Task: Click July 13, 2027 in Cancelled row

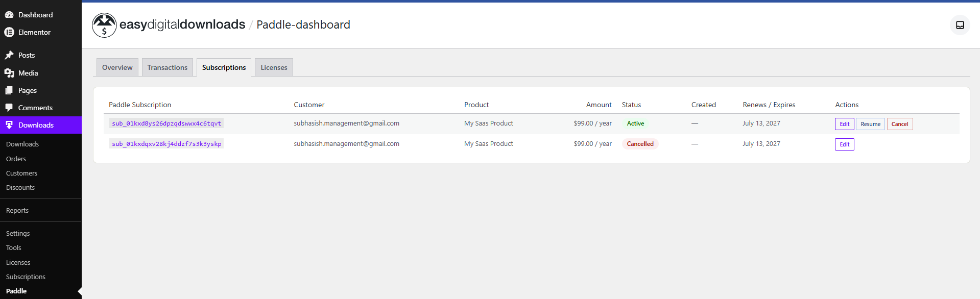Action: pos(761,144)
